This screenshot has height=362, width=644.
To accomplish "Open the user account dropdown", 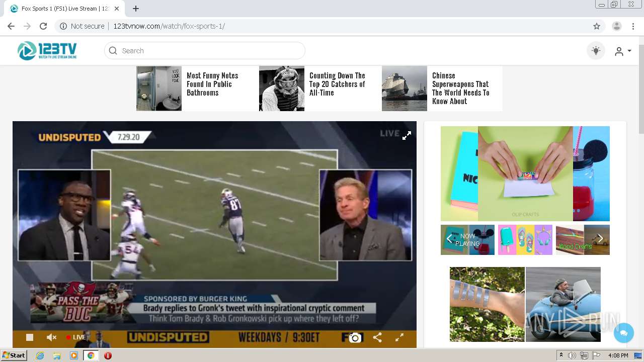I will point(623,51).
